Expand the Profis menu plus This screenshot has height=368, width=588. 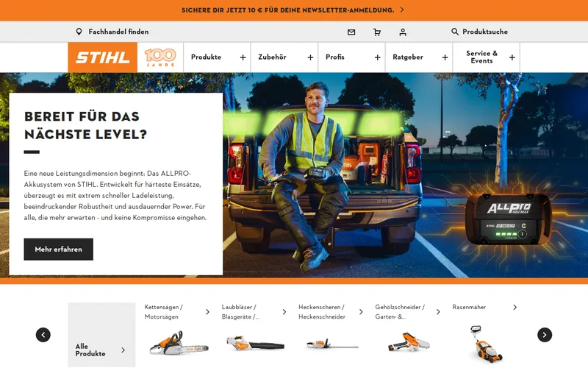click(x=378, y=57)
